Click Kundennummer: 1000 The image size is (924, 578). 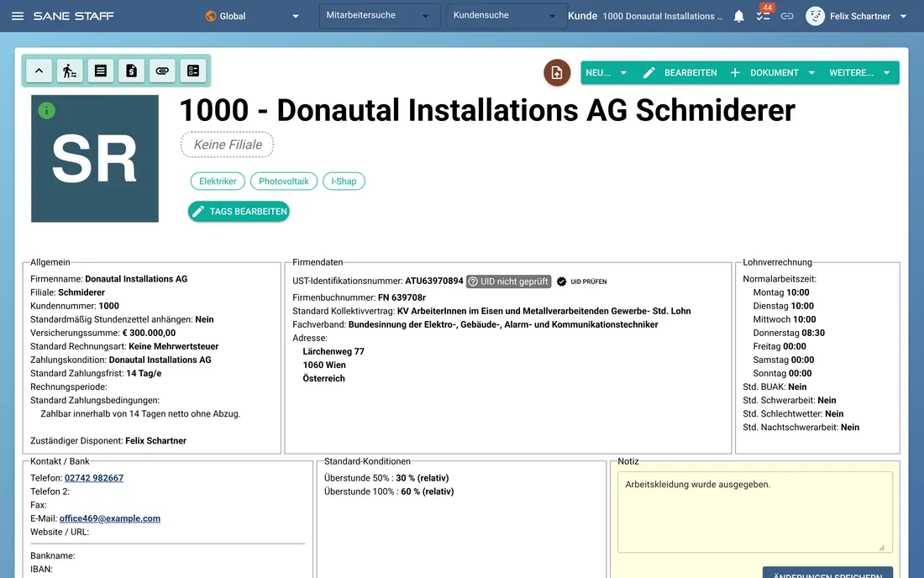pyautogui.click(x=75, y=306)
